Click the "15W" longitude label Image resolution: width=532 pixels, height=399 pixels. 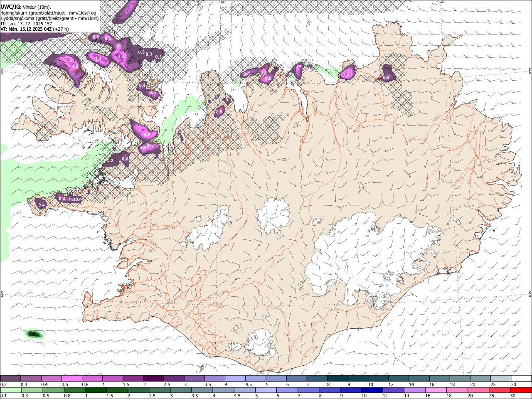[x=440, y=2]
